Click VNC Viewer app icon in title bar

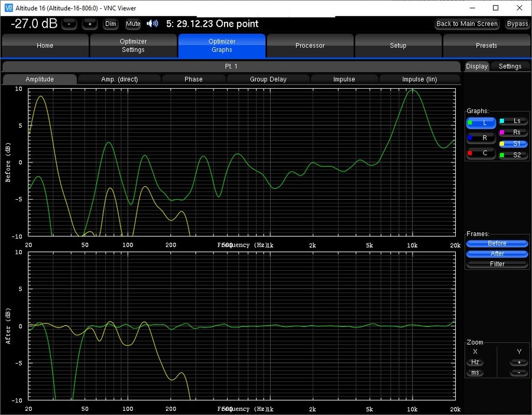coord(8,8)
